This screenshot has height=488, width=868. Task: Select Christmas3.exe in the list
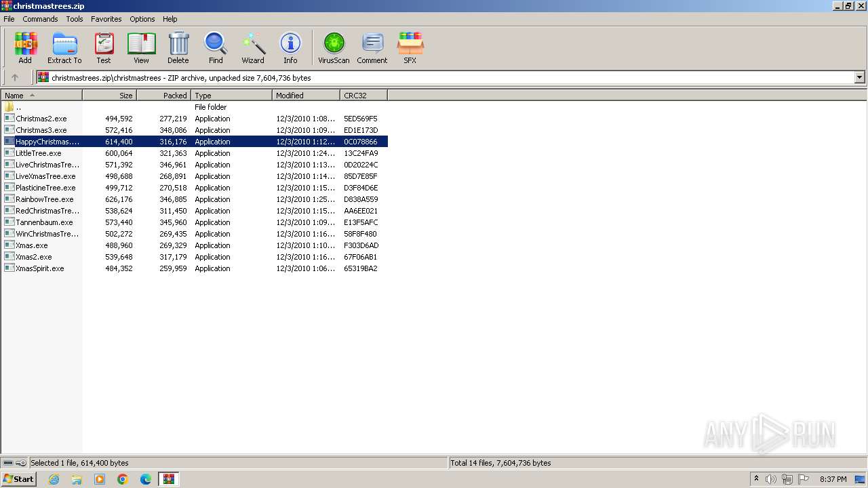click(41, 130)
